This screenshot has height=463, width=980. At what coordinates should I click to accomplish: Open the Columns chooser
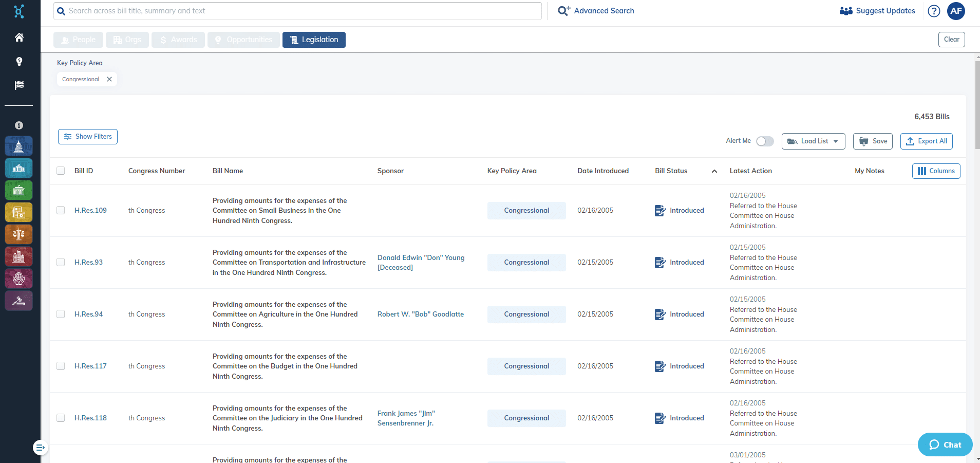tap(936, 171)
